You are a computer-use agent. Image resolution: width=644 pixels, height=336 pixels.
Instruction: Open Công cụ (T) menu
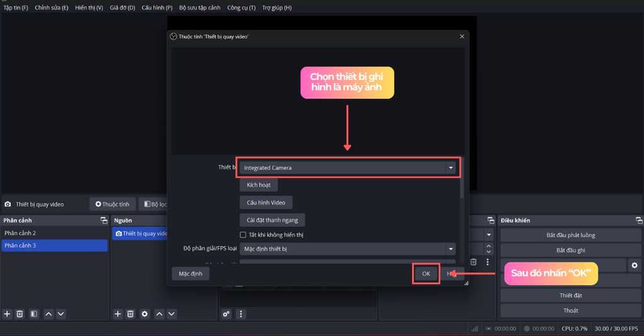pyautogui.click(x=241, y=8)
